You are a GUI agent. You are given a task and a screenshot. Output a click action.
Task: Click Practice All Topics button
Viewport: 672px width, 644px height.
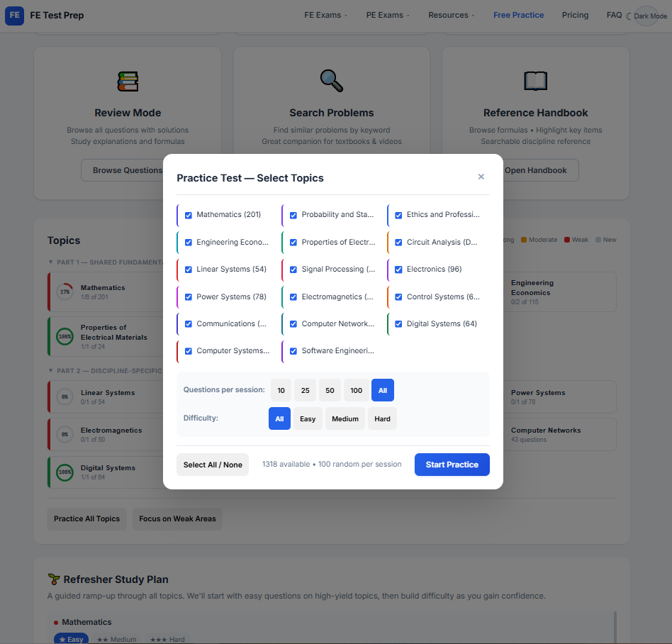pyautogui.click(x=87, y=518)
